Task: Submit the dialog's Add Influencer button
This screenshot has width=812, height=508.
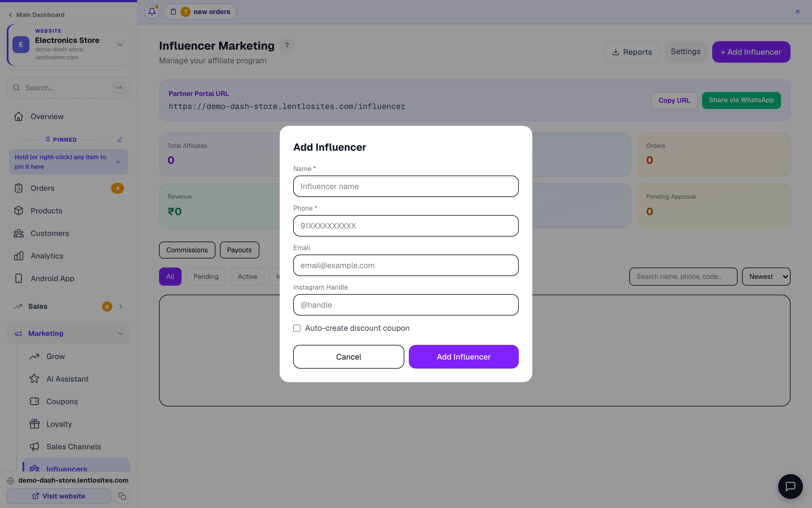Action: [464, 357]
